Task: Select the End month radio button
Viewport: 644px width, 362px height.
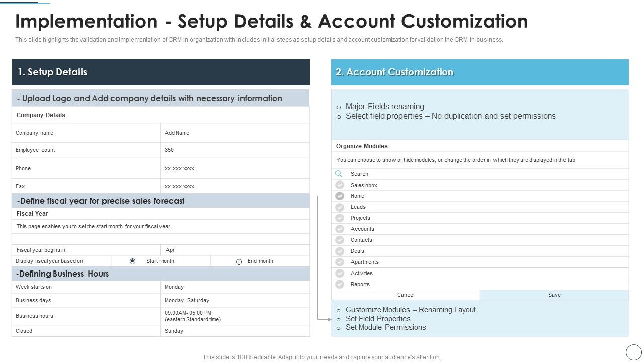Action: (x=239, y=261)
